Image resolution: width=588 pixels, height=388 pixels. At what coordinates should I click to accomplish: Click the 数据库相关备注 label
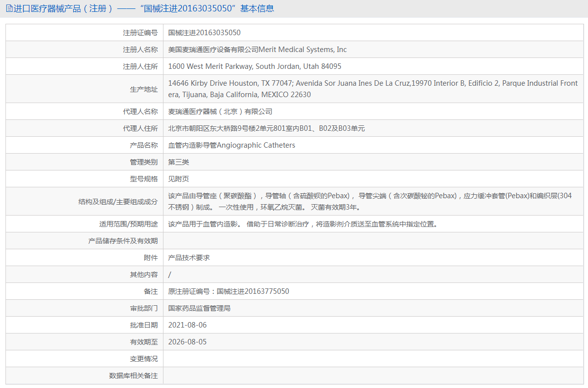tap(133, 376)
